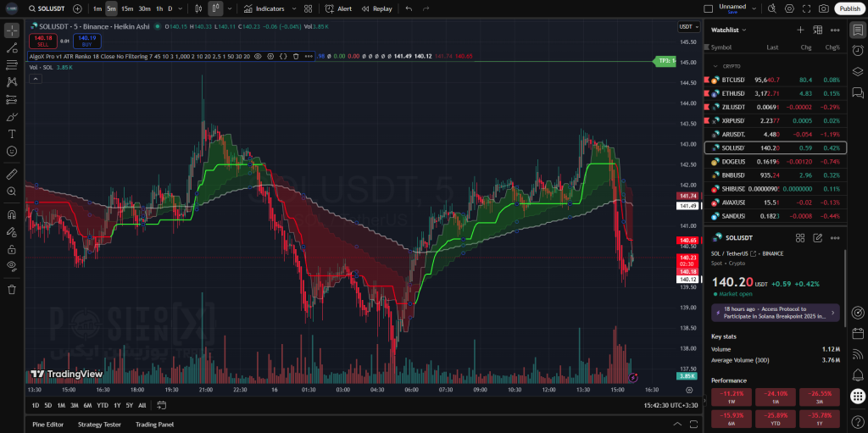Select the layout setup square icon
The image size is (868, 433).
708,8
